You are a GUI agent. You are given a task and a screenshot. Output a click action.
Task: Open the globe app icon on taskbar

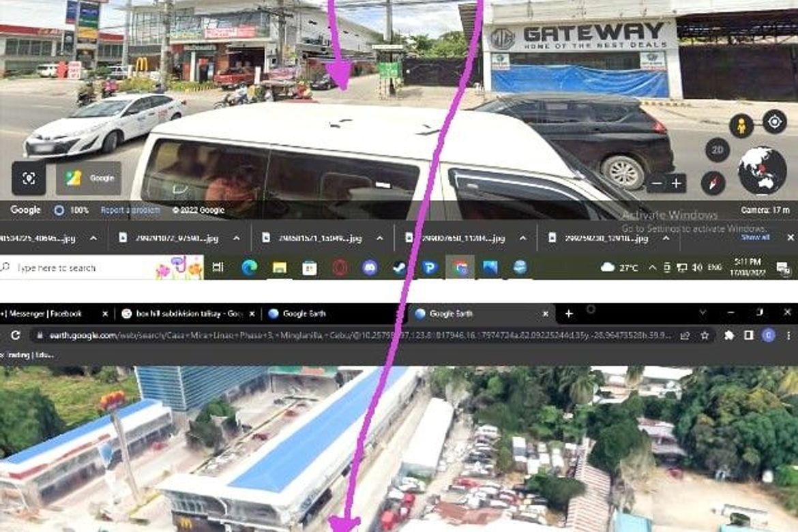(520, 267)
